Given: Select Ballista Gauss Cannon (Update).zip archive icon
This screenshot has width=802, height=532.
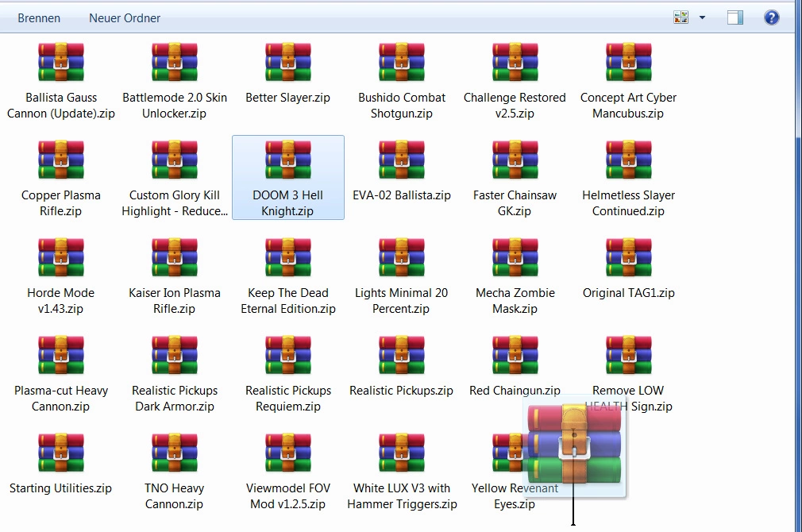Looking at the screenshot, I should 61,63.
